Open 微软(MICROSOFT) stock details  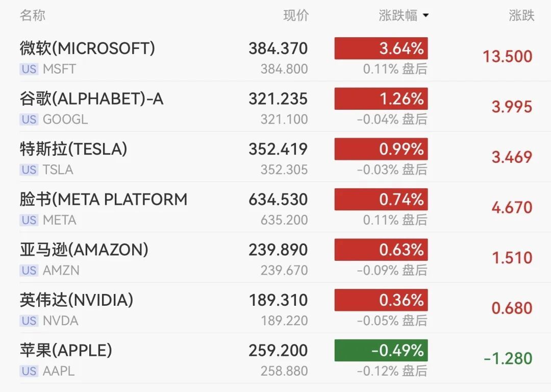click(x=87, y=48)
